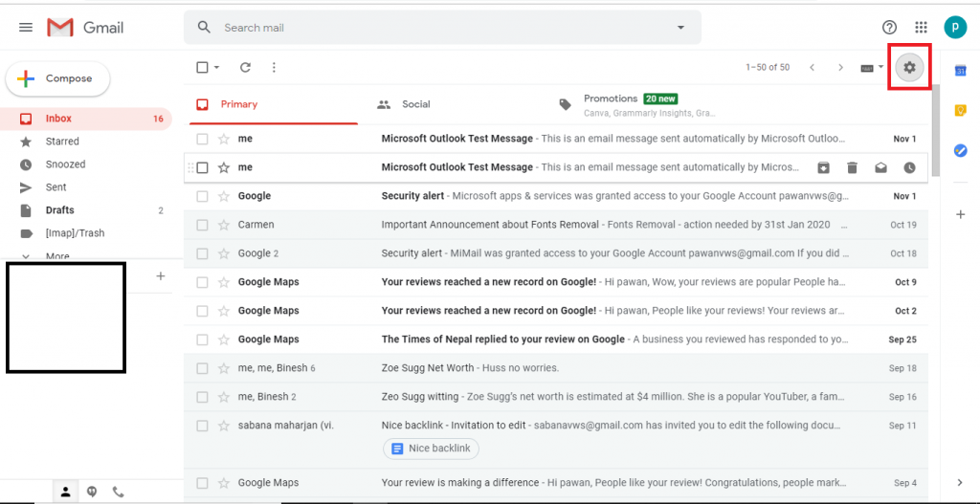This screenshot has height=504, width=980.
Task: Open the Snoozed folder
Action: click(85, 164)
